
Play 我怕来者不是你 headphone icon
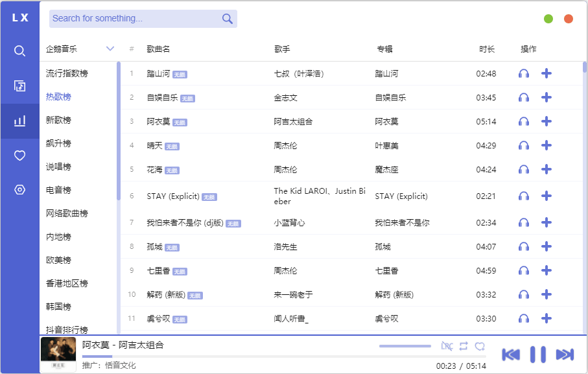[524, 222]
